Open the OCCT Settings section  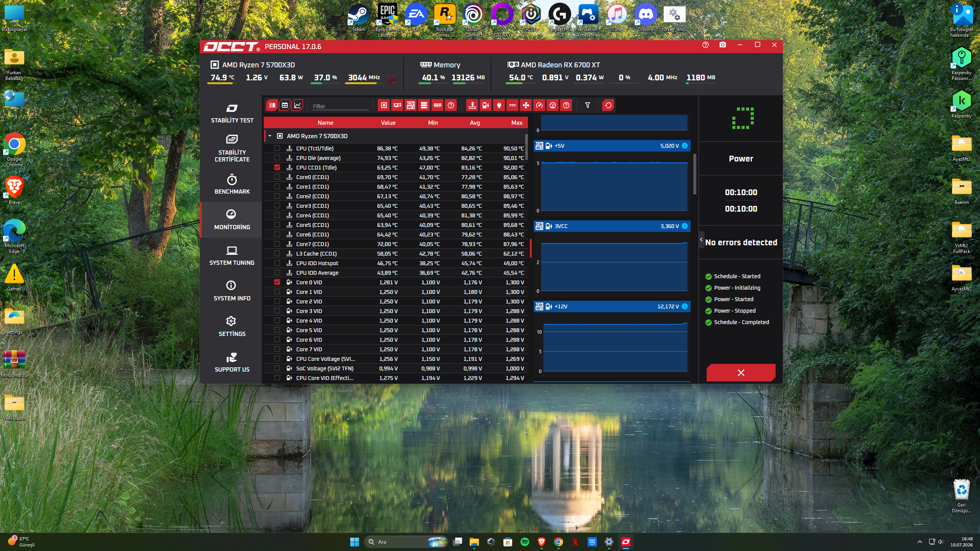point(232,327)
